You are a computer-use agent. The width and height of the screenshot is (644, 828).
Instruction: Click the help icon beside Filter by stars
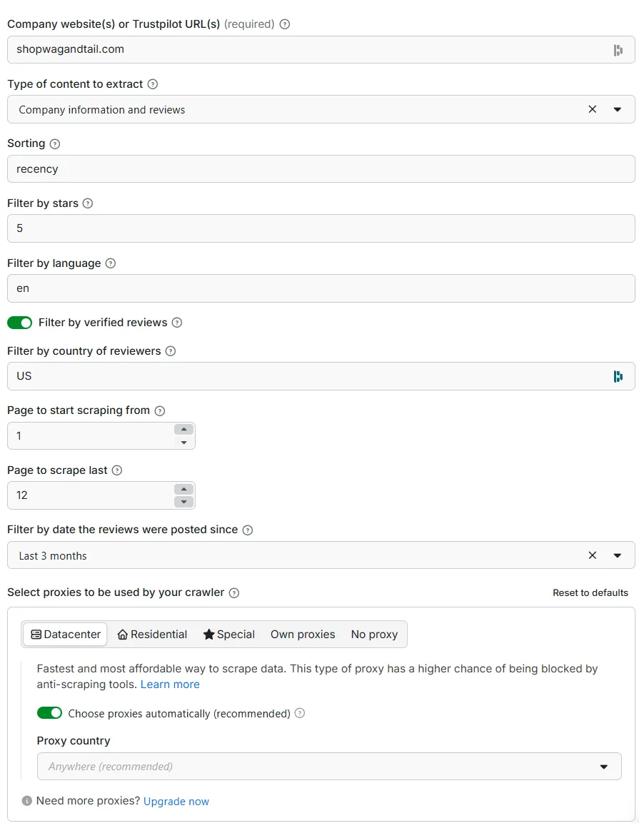click(x=87, y=203)
